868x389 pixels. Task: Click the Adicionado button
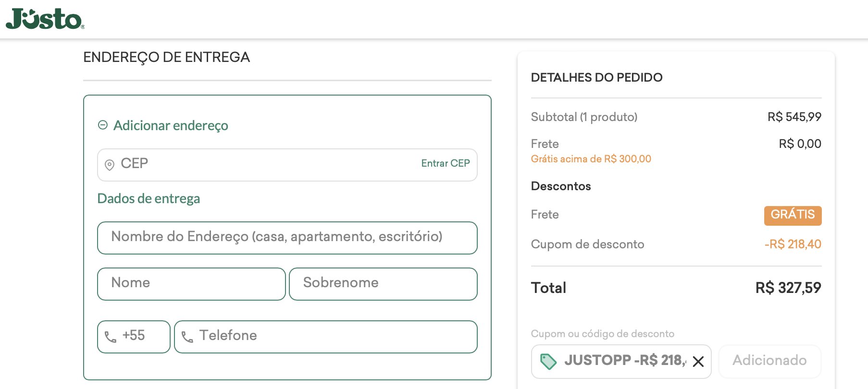(x=769, y=361)
